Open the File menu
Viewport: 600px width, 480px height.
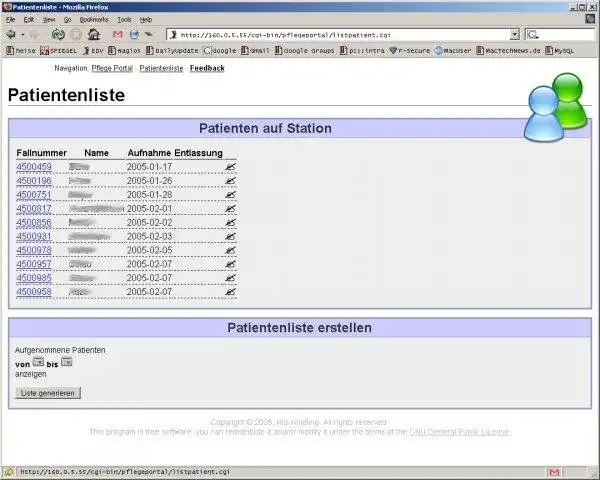coord(10,20)
